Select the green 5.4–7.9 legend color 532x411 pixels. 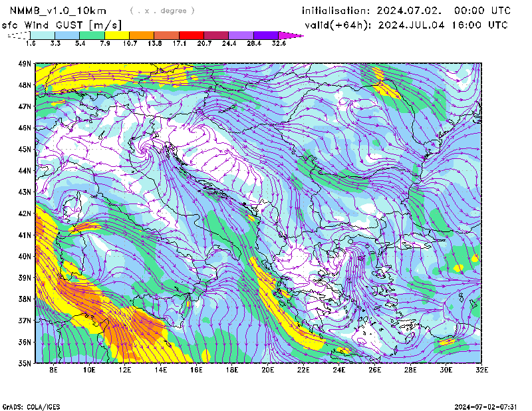point(92,35)
